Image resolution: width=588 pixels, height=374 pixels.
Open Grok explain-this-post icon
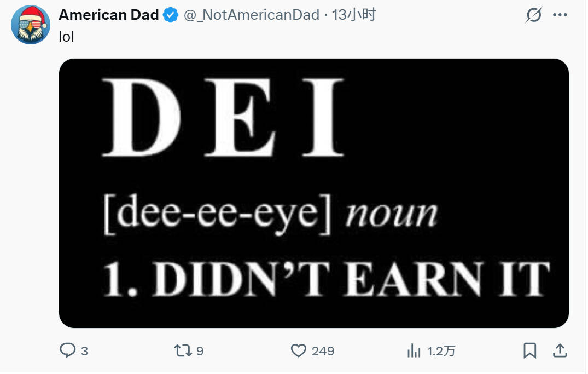click(533, 16)
